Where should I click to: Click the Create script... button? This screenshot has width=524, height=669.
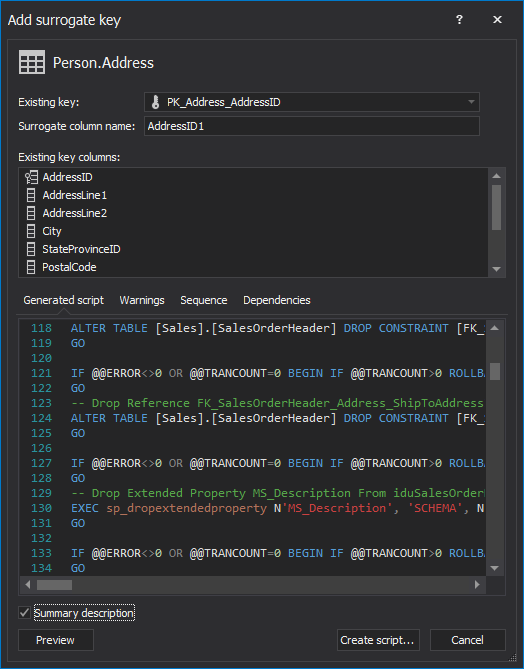(x=378, y=640)
